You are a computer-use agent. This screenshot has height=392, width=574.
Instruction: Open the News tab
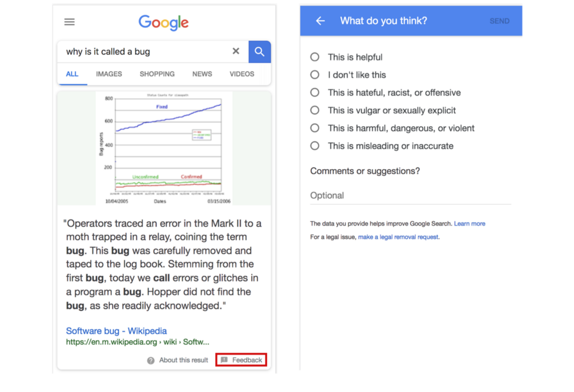pyautogui.click(x=202, y=74)
